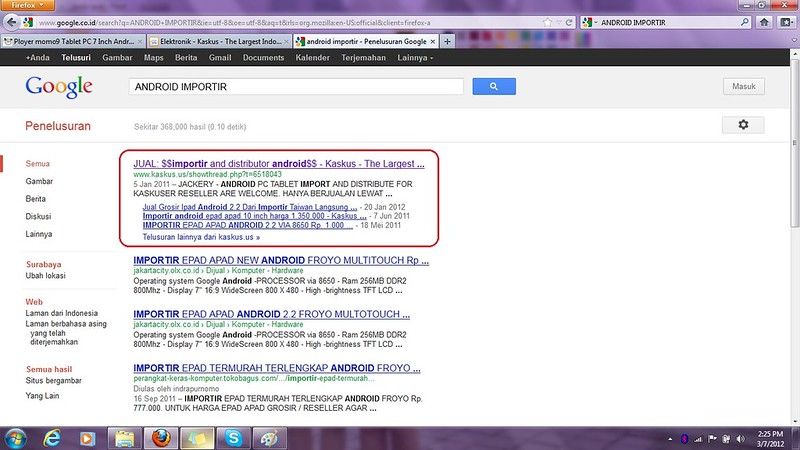The image size is (800, 450).
Task: Open IMPORTIR EPAD TERMURAH TERLENGKAP result
Action: pos(277,368)
